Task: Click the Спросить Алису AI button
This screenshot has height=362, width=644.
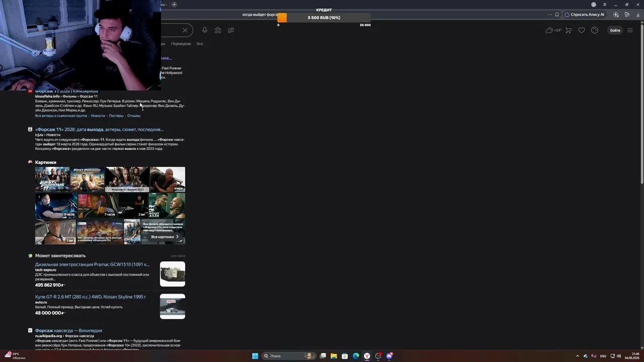Action: pyautogui.click(x=584, y=15)
